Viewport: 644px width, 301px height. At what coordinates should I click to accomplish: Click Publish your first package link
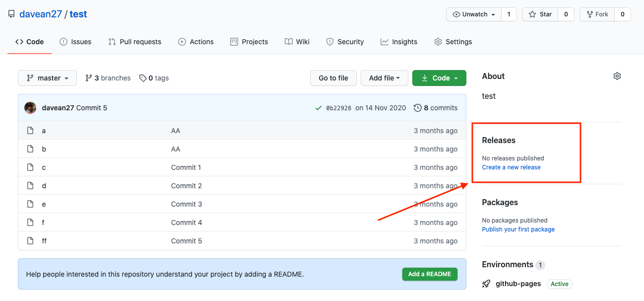(x=518, y=229)
